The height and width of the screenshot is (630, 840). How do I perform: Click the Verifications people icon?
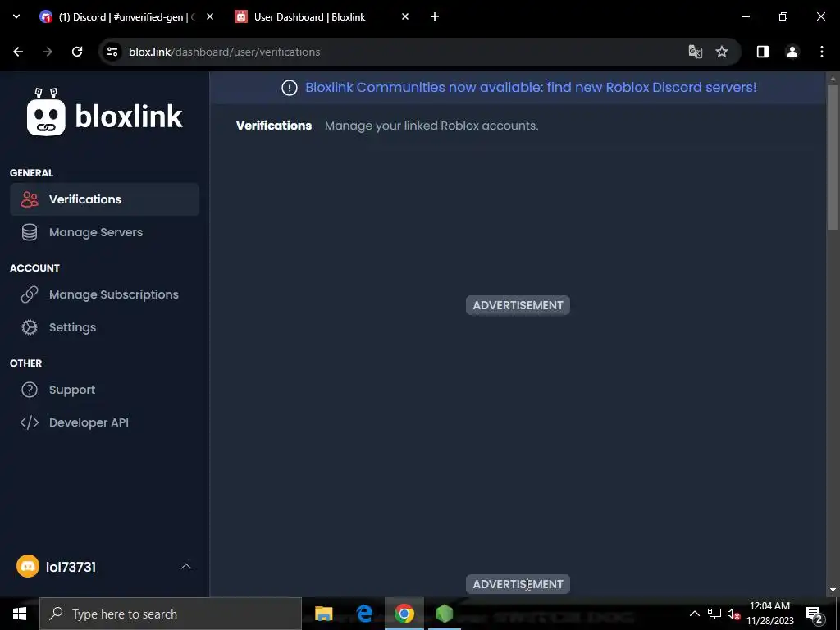click(x=30, y=199)
